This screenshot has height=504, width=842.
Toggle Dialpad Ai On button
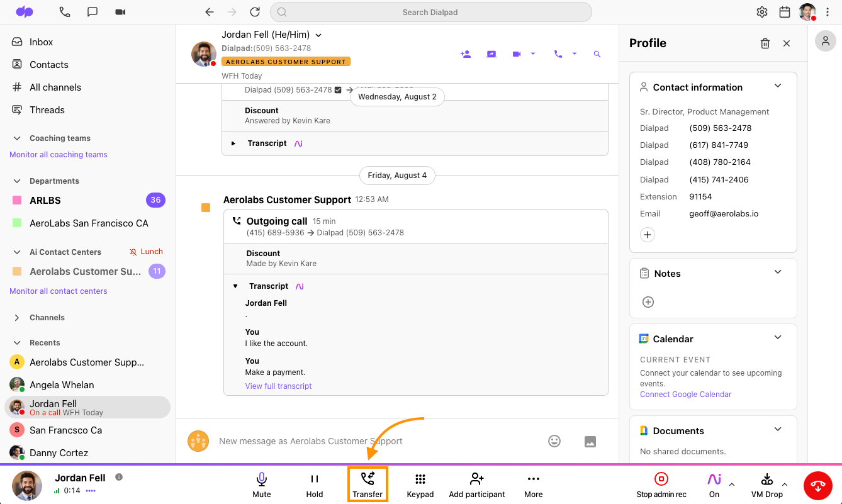click(x=714, y=484)
